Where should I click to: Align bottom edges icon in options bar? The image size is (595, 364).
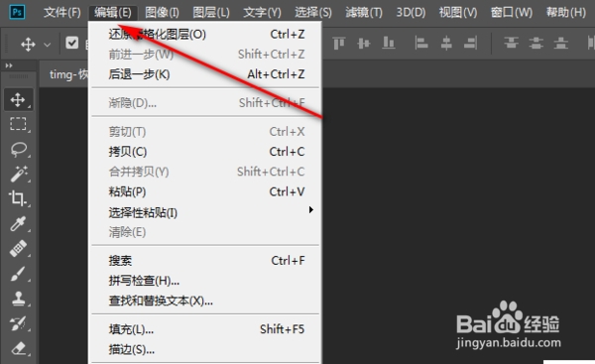point(388,43)
